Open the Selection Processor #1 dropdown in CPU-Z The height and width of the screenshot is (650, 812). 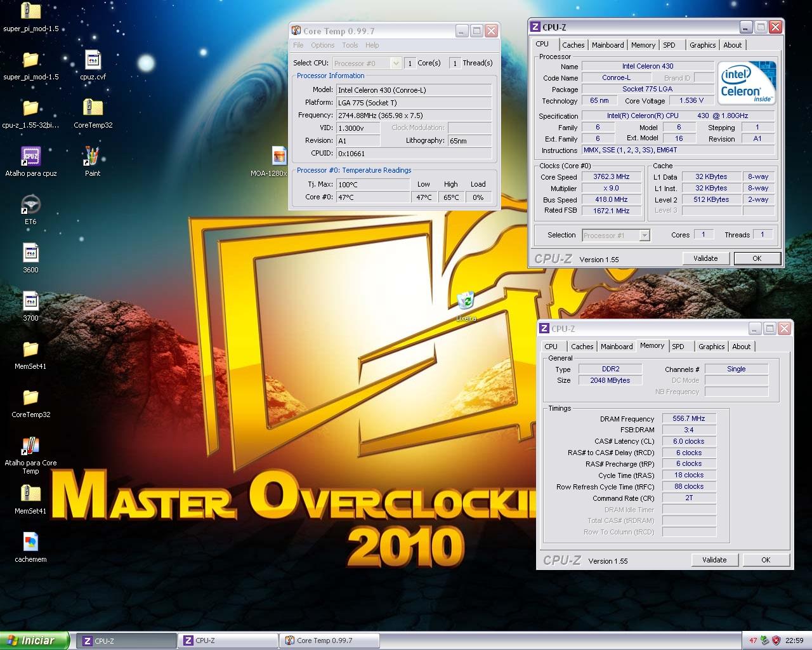(616, 235)
